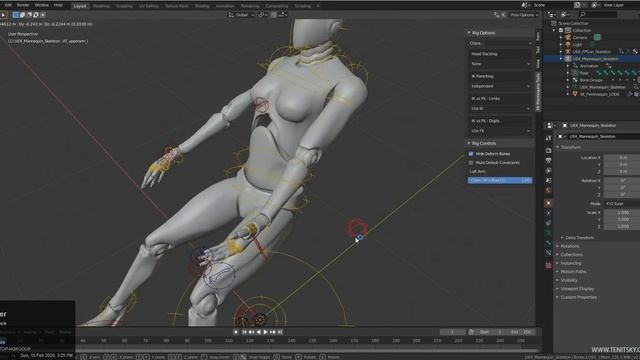Image resolution: width=640 pixels, height=360 pixels.
Task: Click the Scale X value field
Action: click(622, 213)
